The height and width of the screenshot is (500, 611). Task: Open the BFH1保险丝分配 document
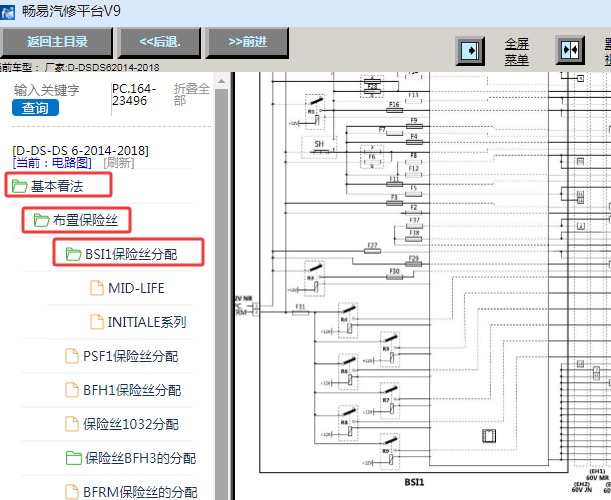click(x=132, y=390)
